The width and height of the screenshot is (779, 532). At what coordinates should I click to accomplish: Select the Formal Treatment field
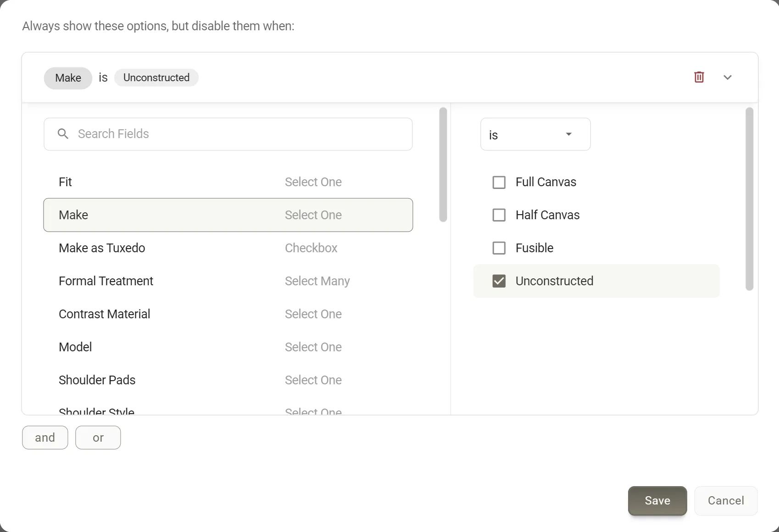pyautogui.click(x=228, y=281)
